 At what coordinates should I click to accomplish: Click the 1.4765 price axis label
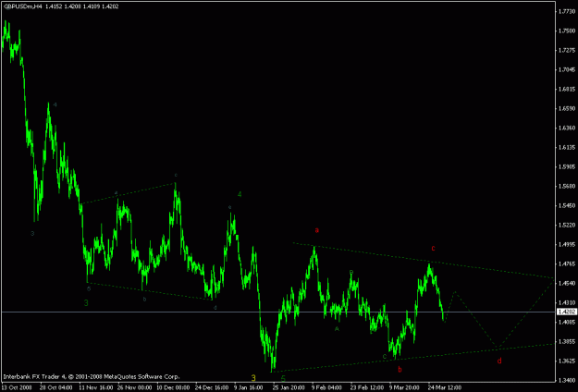566,263
